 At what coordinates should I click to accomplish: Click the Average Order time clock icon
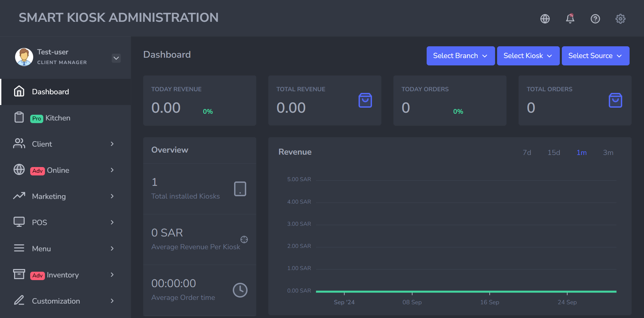(x=240, y=290)
